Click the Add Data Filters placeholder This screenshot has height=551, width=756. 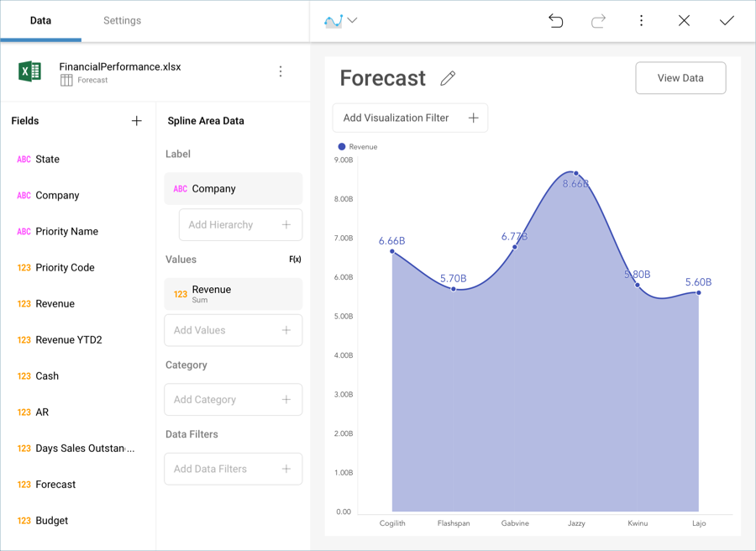(x=233, y=469)
